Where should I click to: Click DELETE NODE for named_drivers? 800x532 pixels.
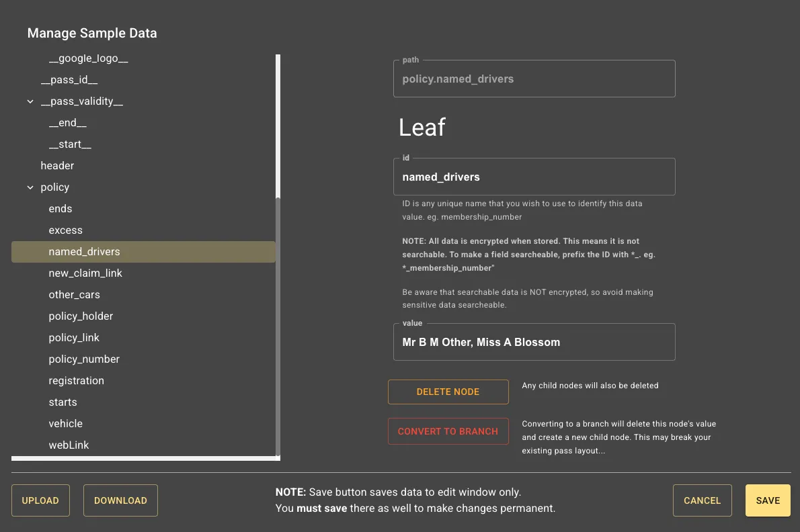(x=448, y=392)
